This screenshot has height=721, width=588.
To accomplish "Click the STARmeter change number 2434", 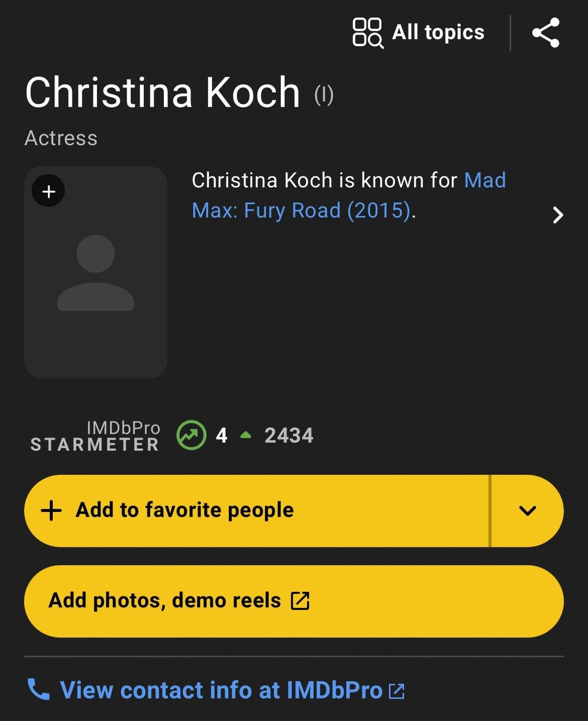I will pos(289,435).
